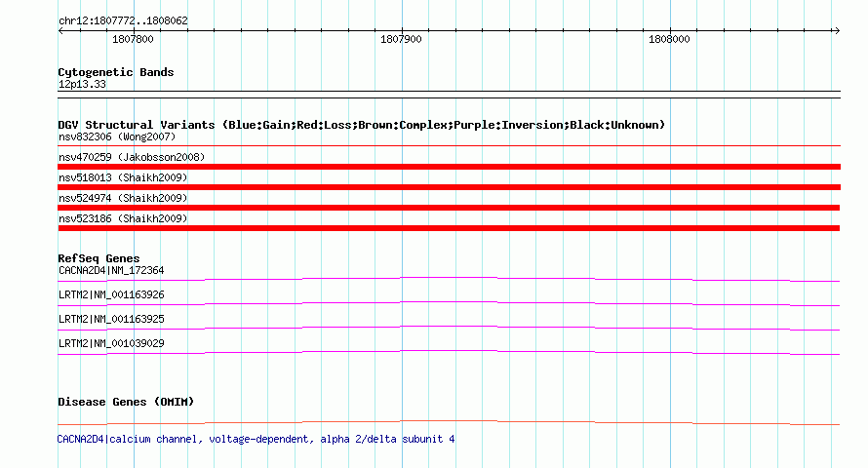Click the black cytogenetic band line
The height and width of the screenshot is (468, 868).
tap(449, 95)
